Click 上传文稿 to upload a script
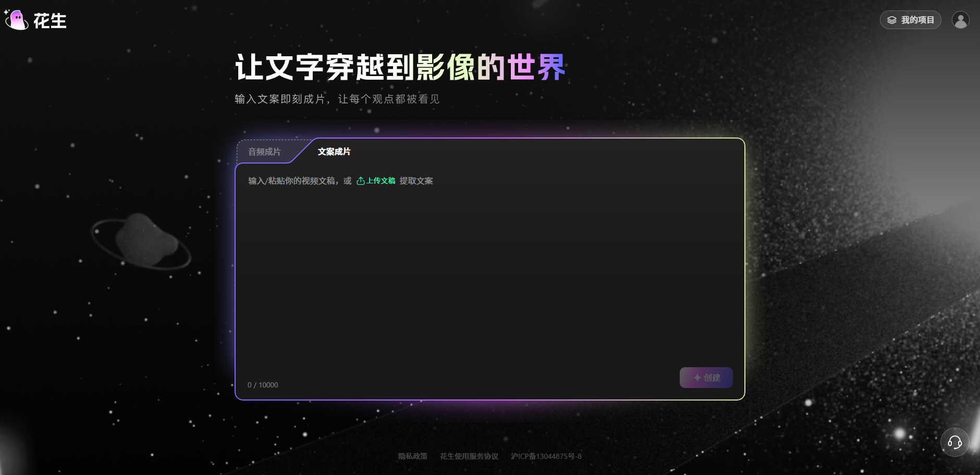Screen dimensions: 980x475 (381, 181)
